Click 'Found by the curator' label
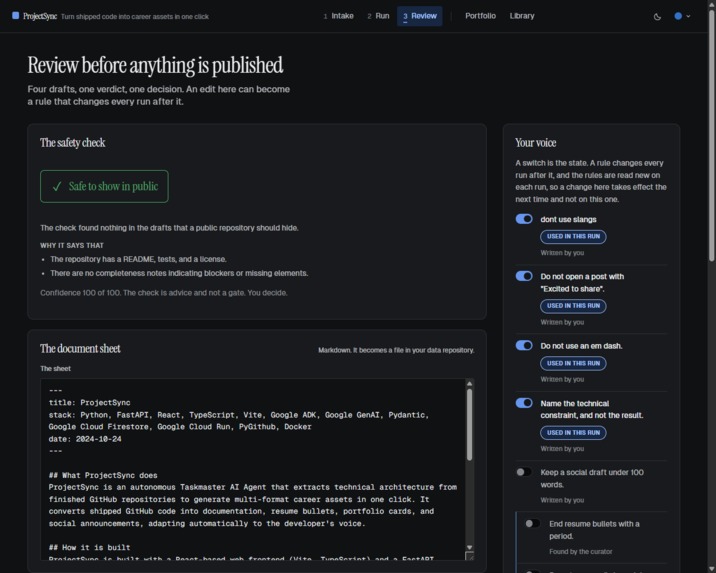The width and height of the screenshot is (716, 573). click(x=580, y=552)
